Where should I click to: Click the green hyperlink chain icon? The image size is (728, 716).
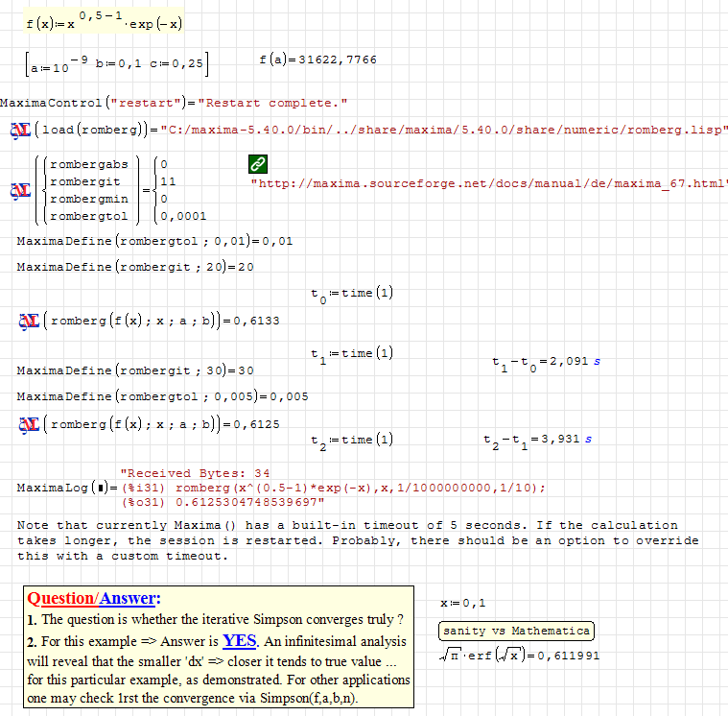click(x=258, y=163)
